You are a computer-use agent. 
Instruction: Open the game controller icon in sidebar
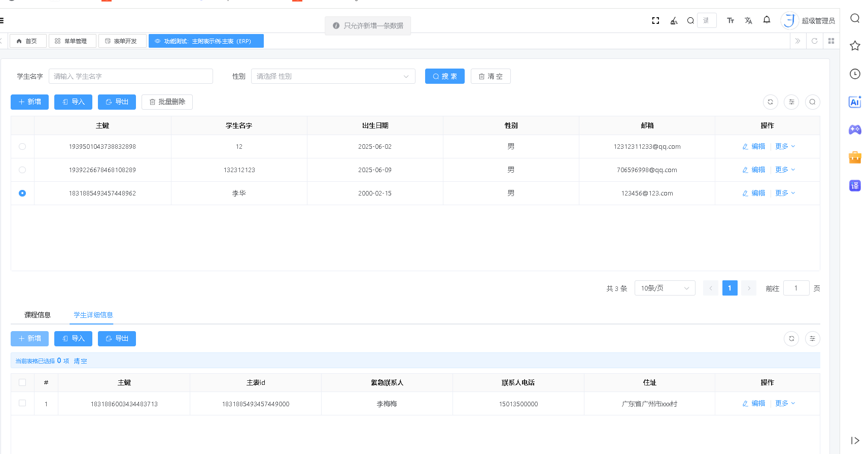(x=855, y=129)
